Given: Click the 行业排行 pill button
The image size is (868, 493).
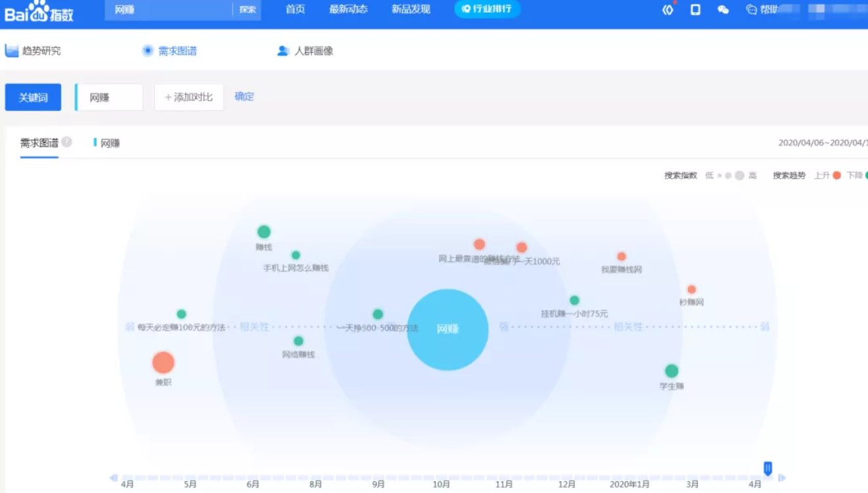Looking at the screenshot, I should click(x=487, y=9).
